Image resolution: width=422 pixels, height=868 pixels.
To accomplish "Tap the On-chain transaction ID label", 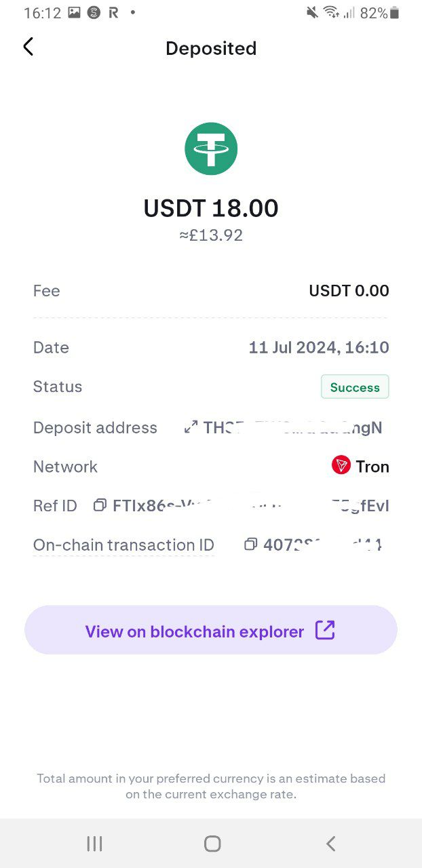I will click(123, 545).
